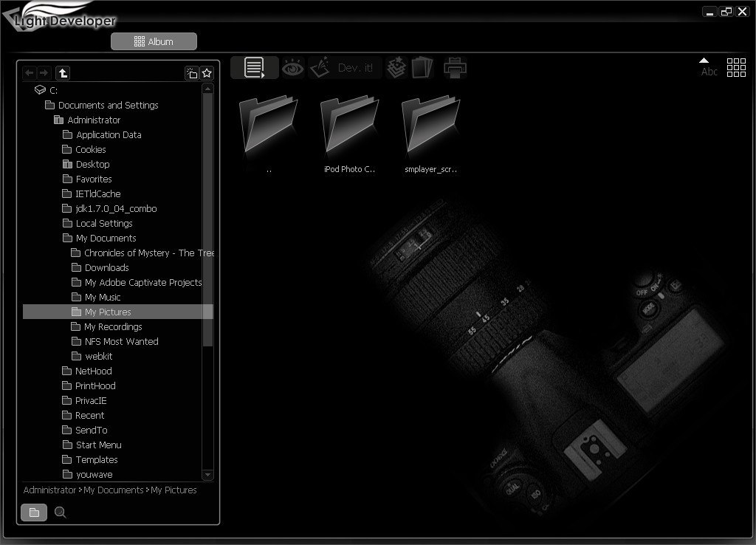
Task: Click the new folder icon above tree
Action: pyautogui.click(x=192, y=73)
